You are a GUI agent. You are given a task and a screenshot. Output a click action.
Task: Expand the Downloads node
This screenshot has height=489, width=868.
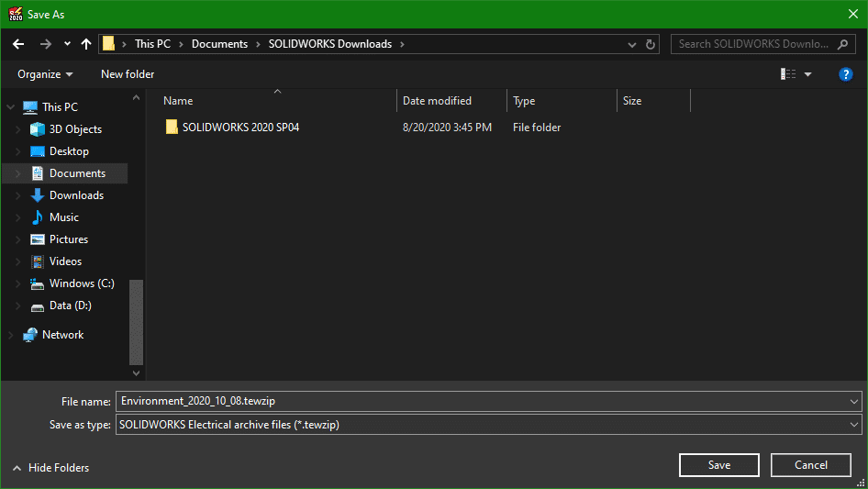point(17,195)
